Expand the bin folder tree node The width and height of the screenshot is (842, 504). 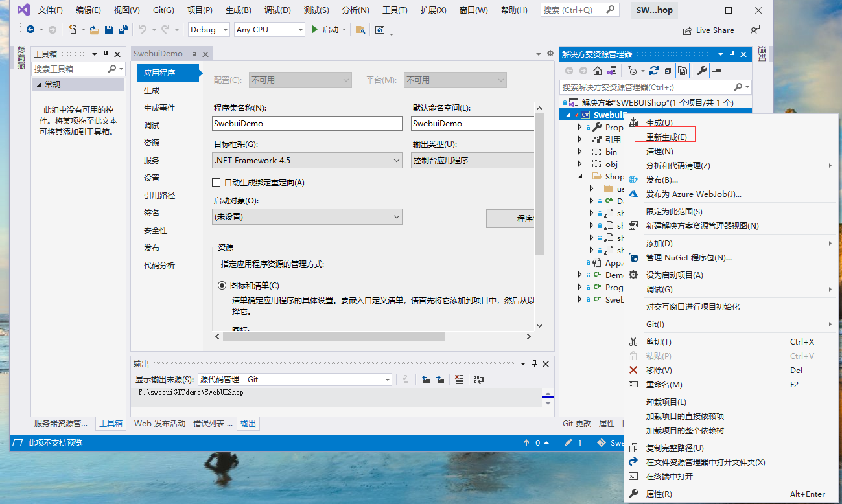[580, 152]
